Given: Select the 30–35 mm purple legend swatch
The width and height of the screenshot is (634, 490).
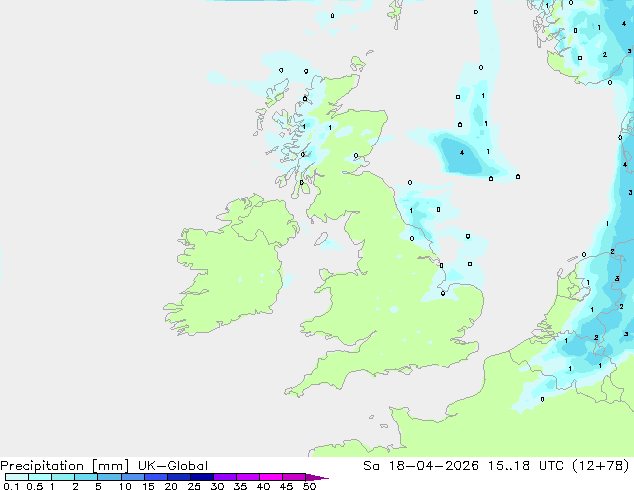Looking at the screenshot, I should tap(224, 477).
